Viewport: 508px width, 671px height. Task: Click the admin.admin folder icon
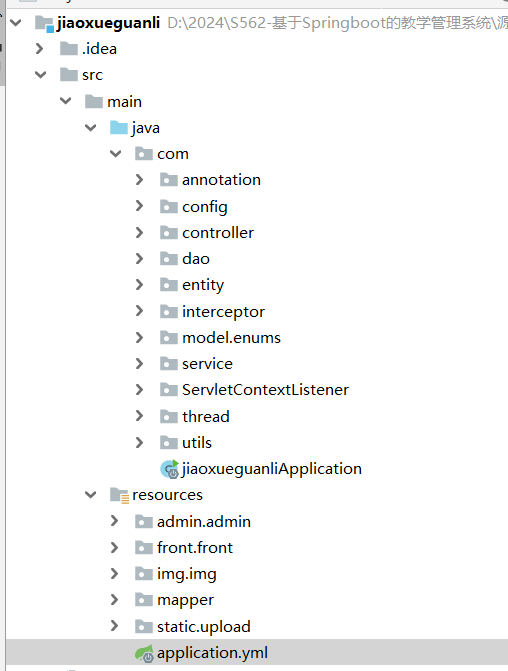144,522
